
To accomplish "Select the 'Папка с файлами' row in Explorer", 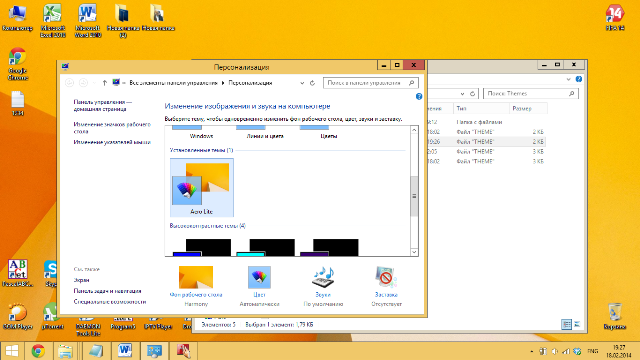I will pyautogui.click(x=486, y=122).
